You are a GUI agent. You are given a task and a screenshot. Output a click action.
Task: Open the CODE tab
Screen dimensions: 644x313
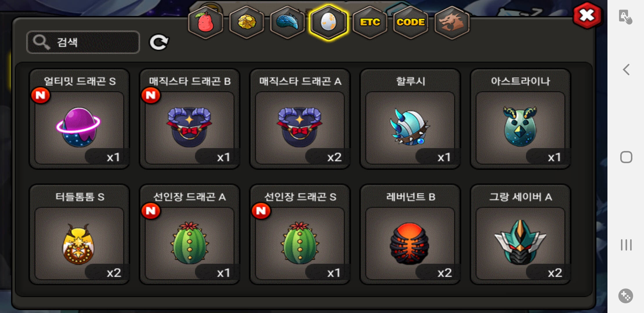pyautogui.click(x=411, y=23)
